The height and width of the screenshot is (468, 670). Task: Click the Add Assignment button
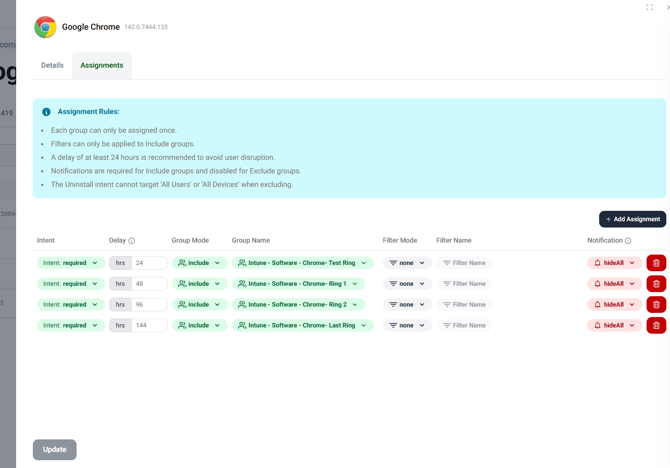632,219
